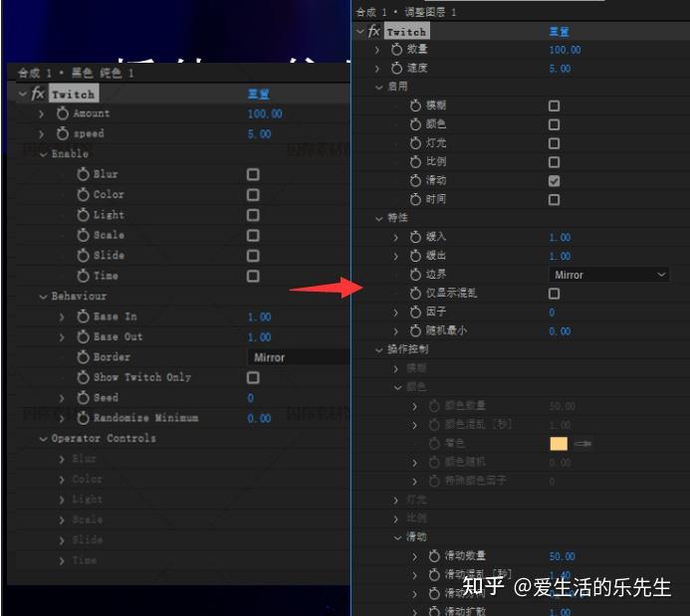690x616 pixels.
Task: Click the Seed stopwatch icon
Action: [x=83, y=398]
